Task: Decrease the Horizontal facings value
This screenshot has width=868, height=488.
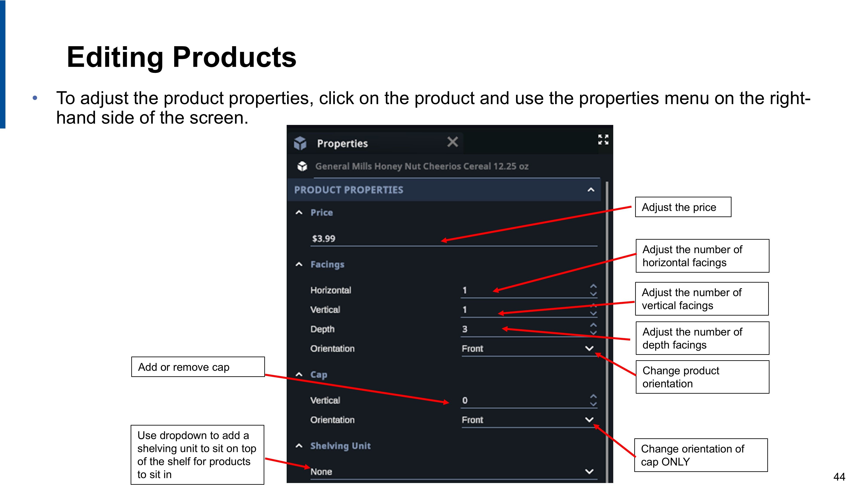Action: pos(593,294)
